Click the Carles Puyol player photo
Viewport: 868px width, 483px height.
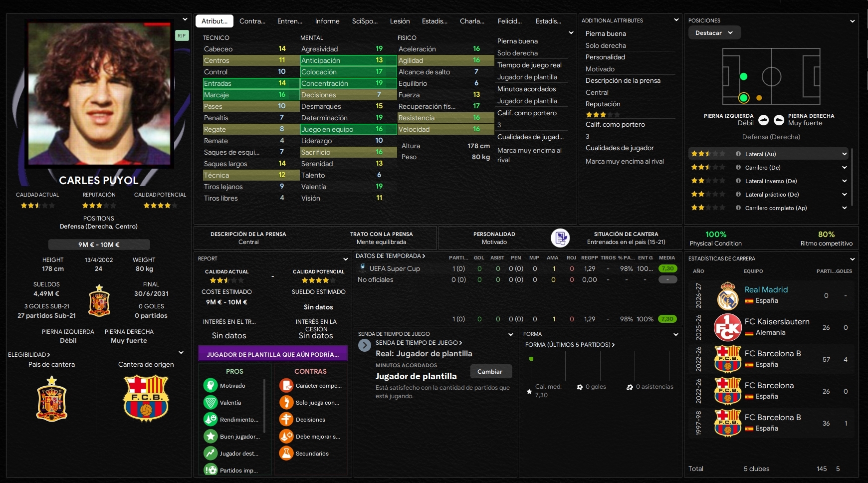click(99, 93)
